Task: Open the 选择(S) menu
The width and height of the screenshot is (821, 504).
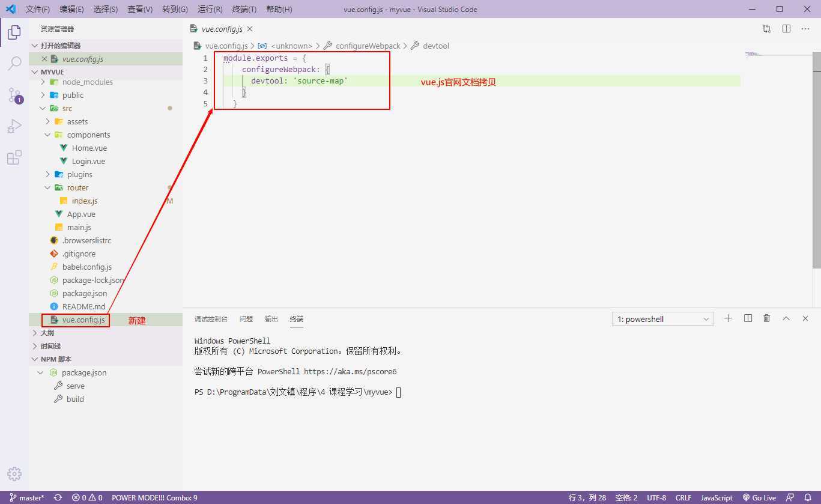Action: coord(106,9)
